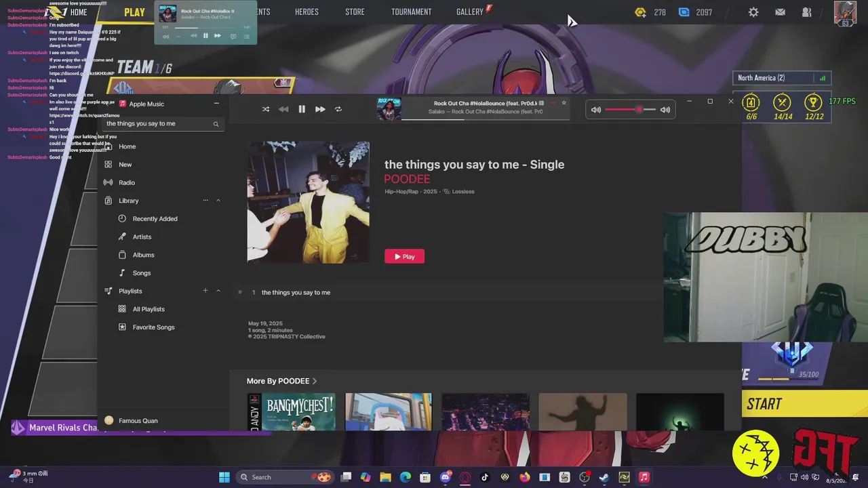This screenshot has width=868, height=488.
Task: Open Steam from taskbar
Action: tap(604, 477)
